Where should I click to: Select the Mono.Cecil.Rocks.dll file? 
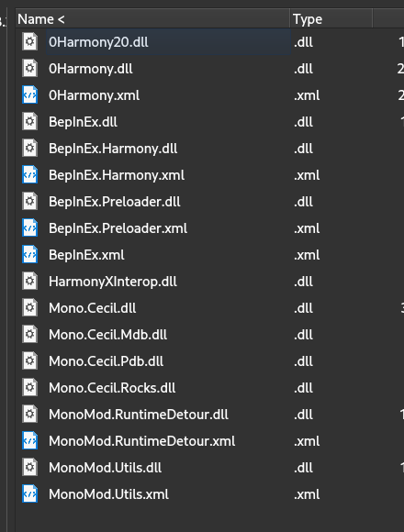pos(112,388)
